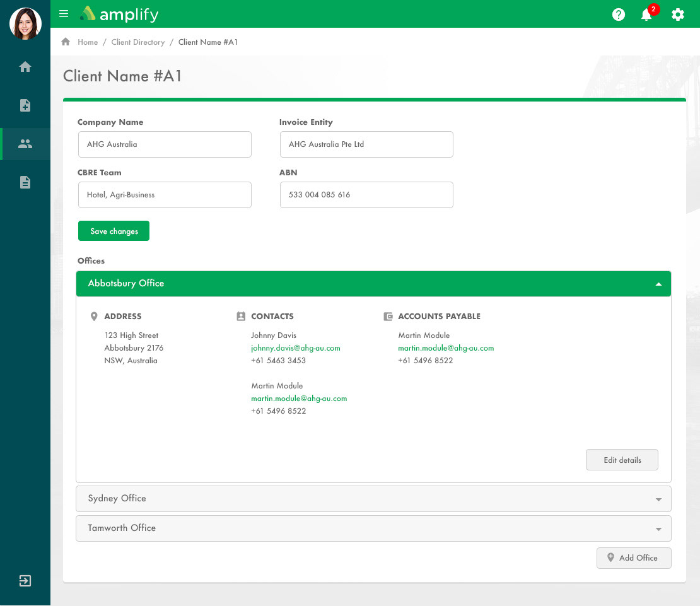Edit the Company Name field

pyautogui.click(x=165, y=144)
